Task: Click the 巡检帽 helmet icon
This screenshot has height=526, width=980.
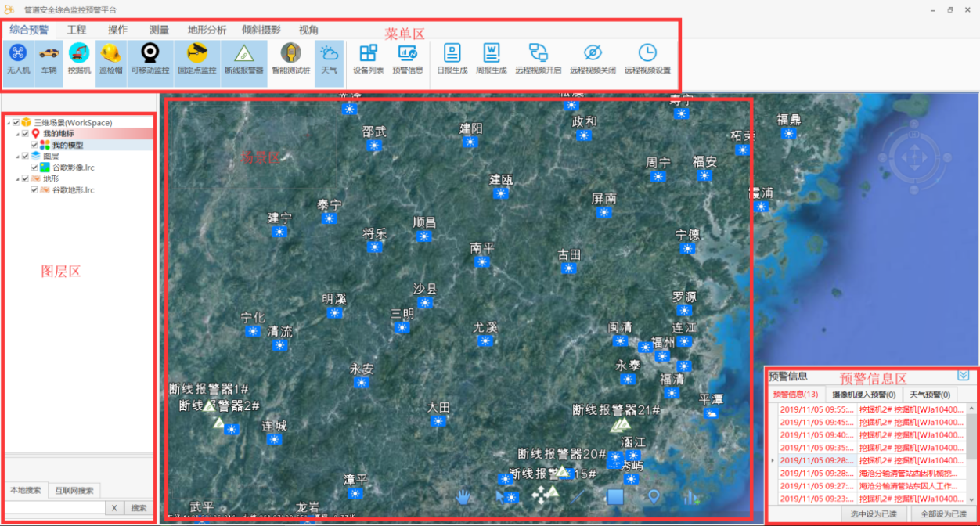Action: (x=111, y=54)
